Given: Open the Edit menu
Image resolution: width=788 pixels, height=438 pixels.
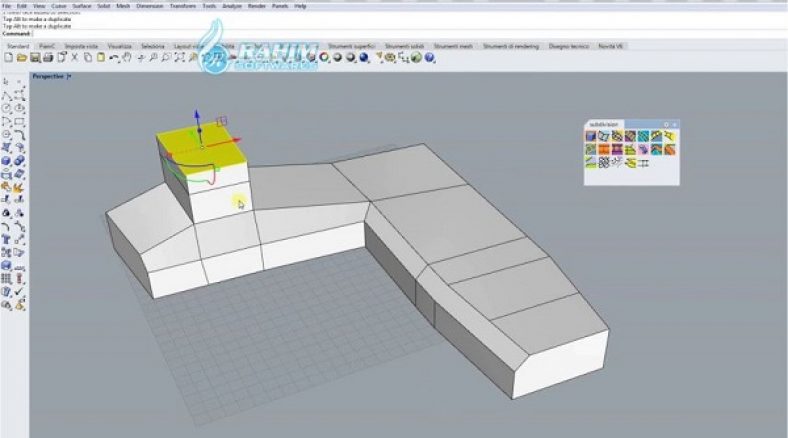Looking at the screenshot, I should pos(22,6).
